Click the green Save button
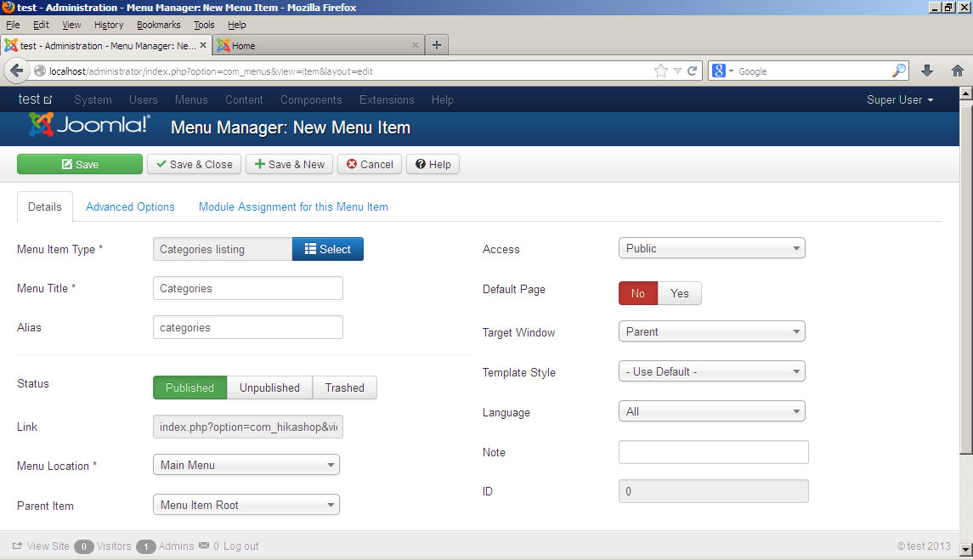Image resolution: width=973 pixels, height=560 pixels. click(x=79, y=165)
